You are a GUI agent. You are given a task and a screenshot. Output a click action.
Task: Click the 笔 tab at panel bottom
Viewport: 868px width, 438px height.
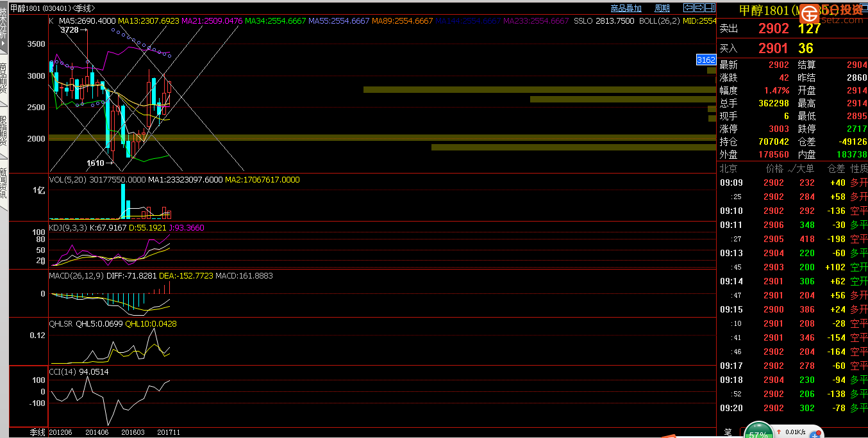(728, 433)
